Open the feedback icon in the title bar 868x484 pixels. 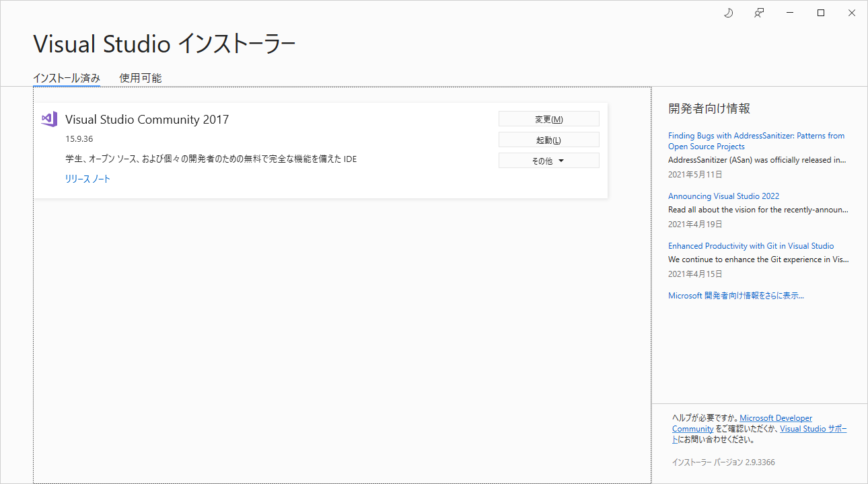759,12
